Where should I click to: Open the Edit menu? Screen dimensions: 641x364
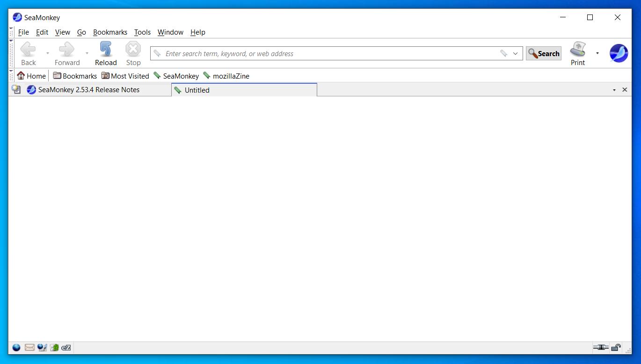42,32
